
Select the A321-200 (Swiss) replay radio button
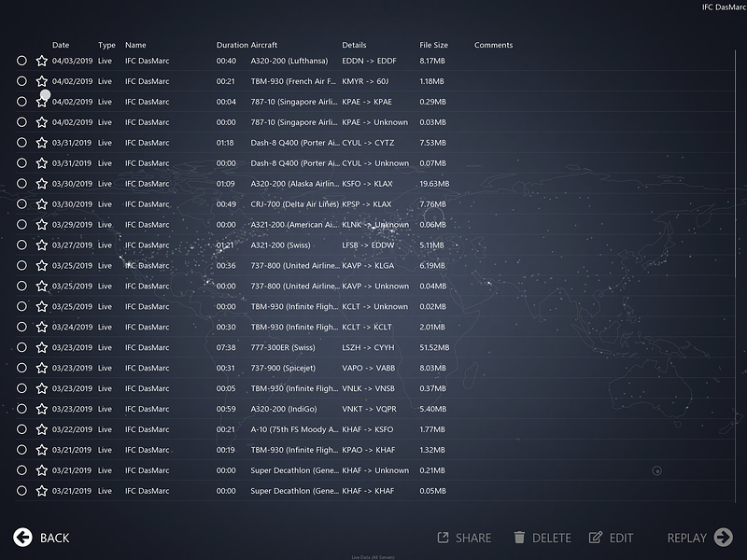tap(21, 245)
